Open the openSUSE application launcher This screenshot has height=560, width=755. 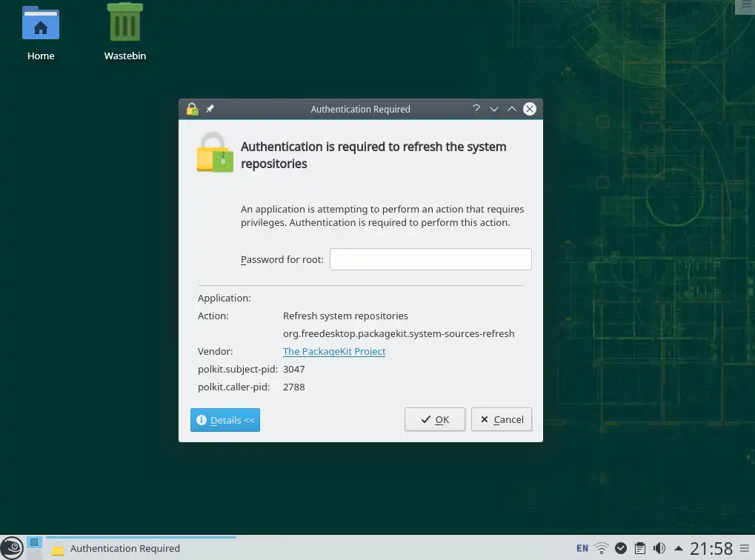(x=12, y=547)
